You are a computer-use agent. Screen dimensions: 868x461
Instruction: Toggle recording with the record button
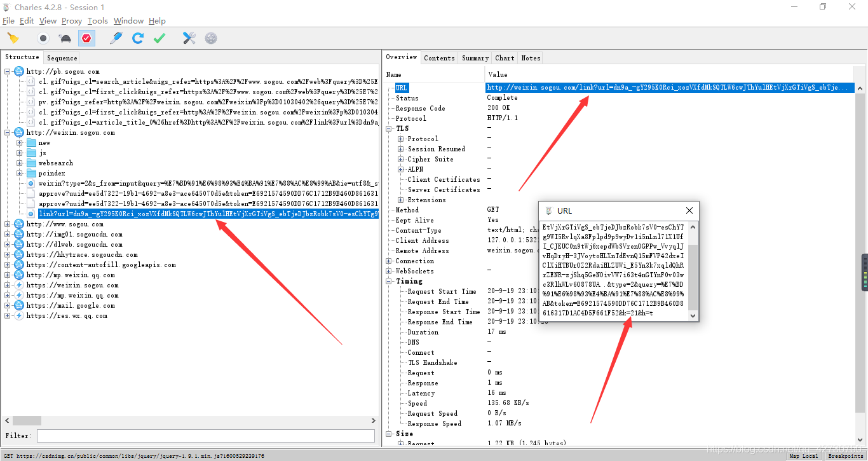pos(43,38)
